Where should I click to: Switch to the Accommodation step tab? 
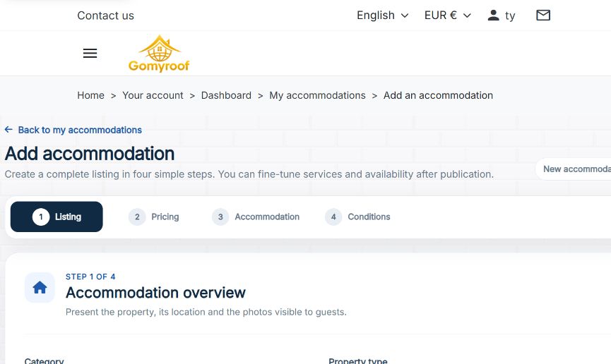256,217
